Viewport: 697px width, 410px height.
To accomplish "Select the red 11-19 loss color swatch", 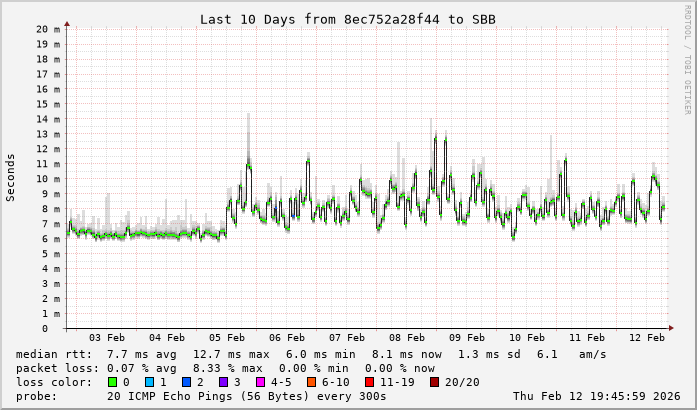I will [x=369, y=382].
